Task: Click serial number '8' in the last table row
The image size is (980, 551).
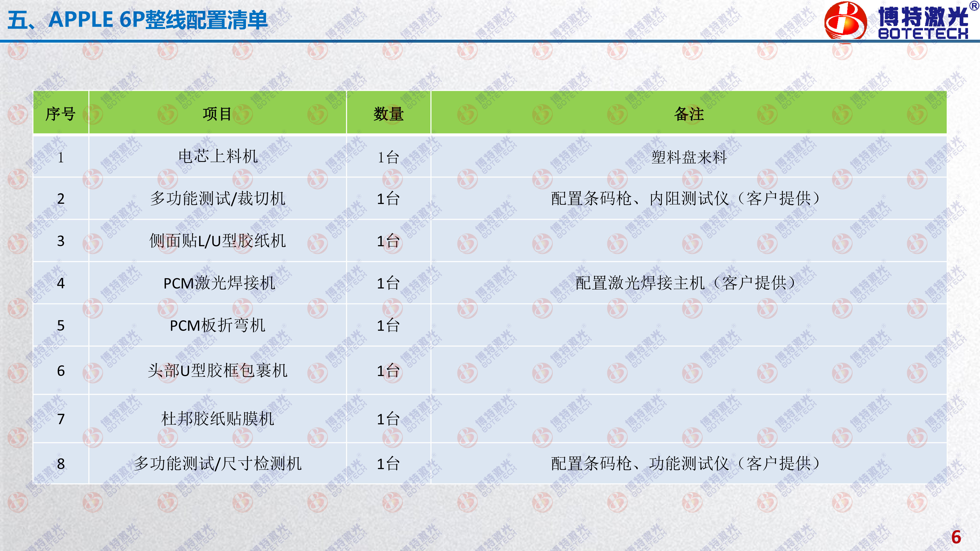Action: click(61, 464)
